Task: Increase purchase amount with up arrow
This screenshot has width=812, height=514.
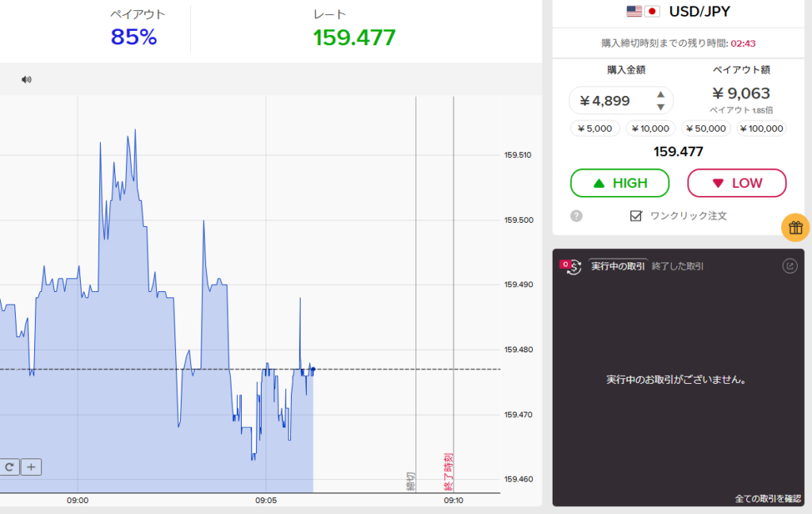Action: tap(661, 95)
